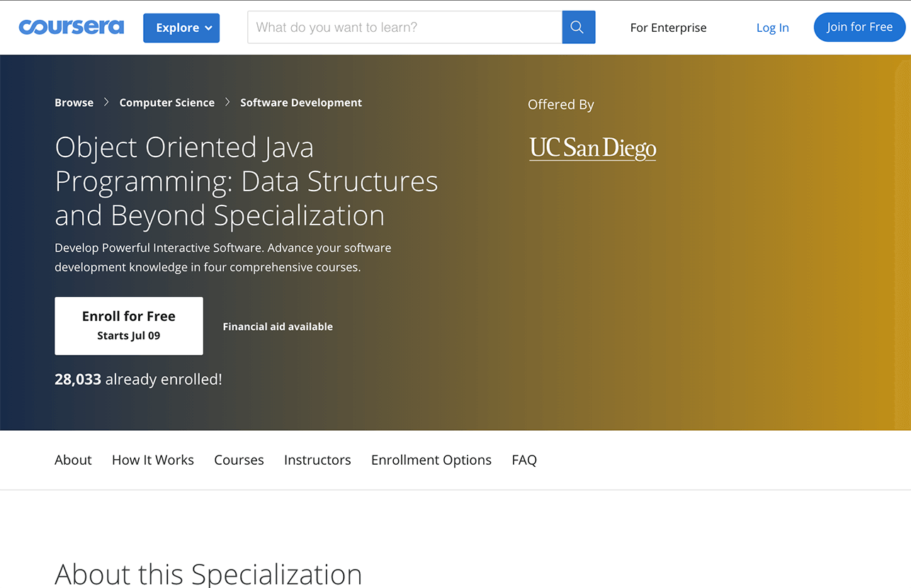Click the Join for Free button

pyautogui.click(x=859, y=27)
